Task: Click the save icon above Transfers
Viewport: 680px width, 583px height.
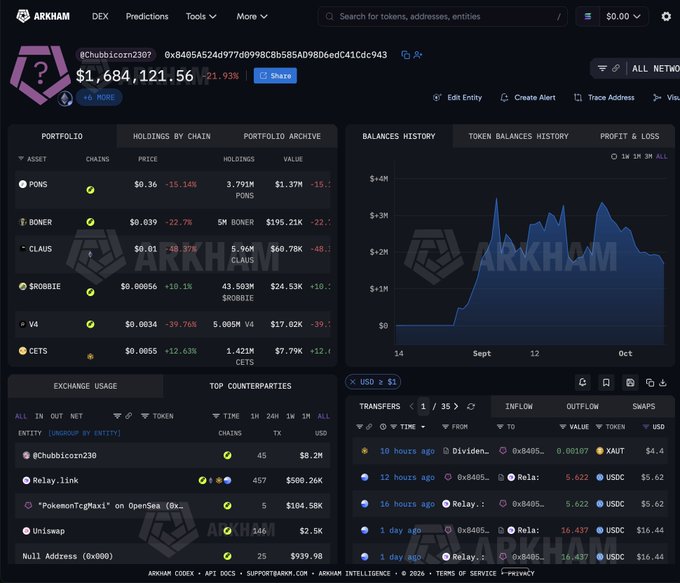Action: 630,382
